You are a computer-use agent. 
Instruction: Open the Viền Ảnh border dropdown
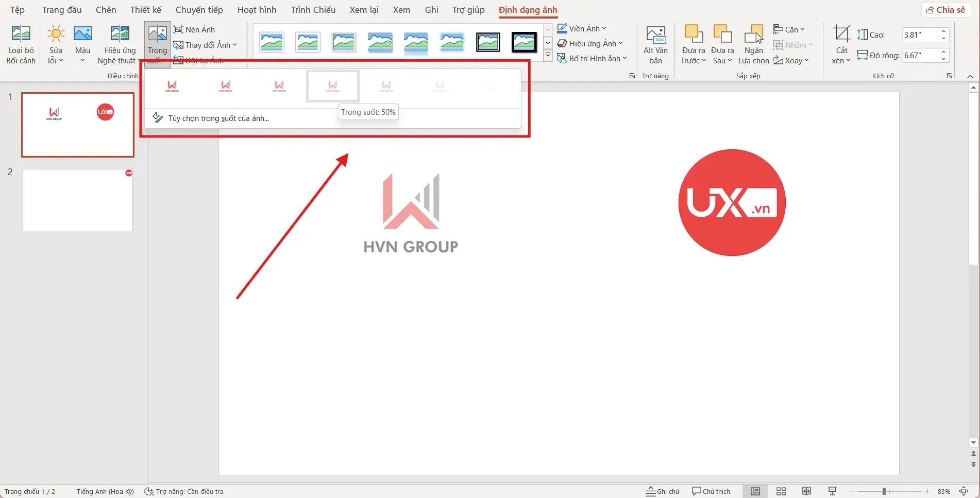(x=582, y=28)
